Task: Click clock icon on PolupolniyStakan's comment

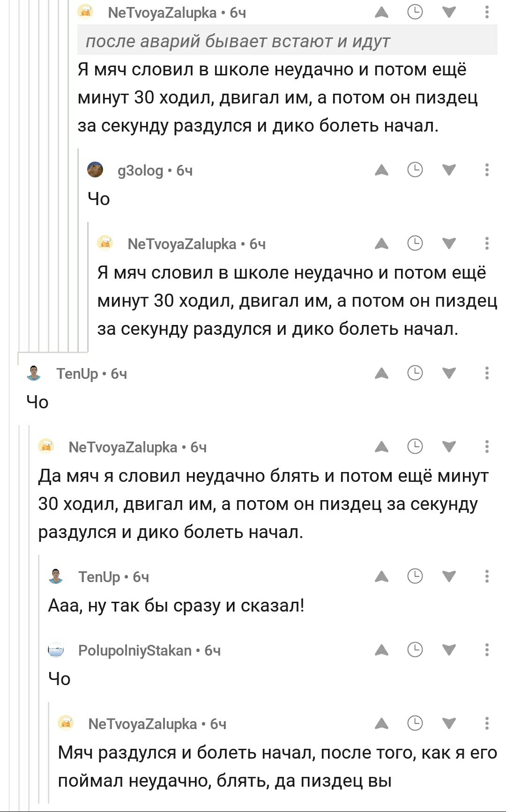Action: [x=415, y=650]
